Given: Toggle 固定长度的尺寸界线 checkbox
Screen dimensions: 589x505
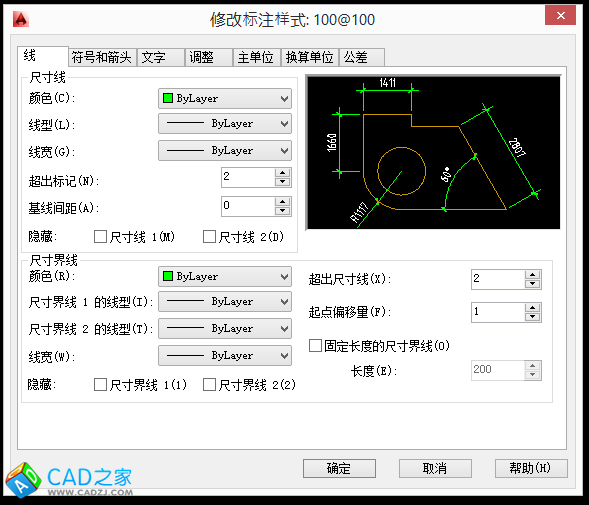Looking at the screenshot, I should click(315, 346).
